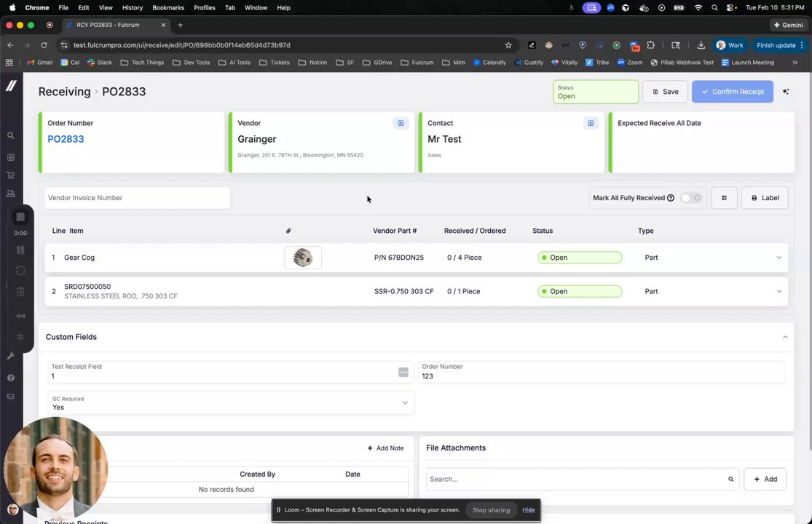This screenshot has width=812, height=524.
Task: Open the Gear Cog thumbnail image
Action: (303, 258)
